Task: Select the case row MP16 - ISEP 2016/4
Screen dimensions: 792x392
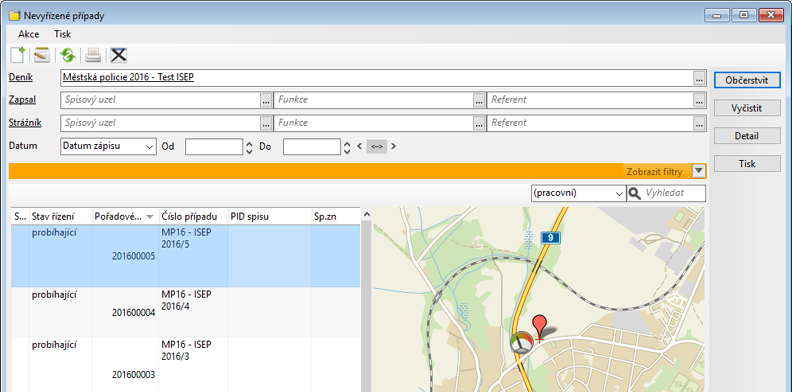Action: coord(186,312)
